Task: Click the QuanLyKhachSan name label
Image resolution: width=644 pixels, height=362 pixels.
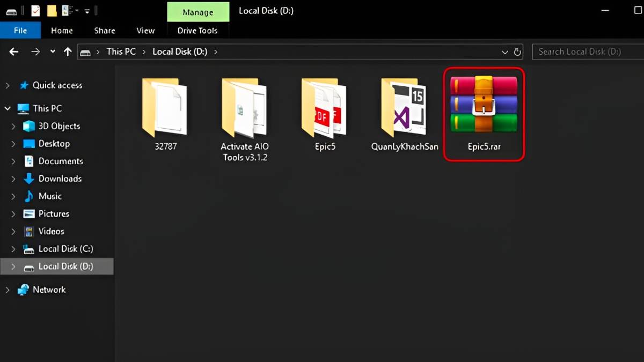Action: [405, 146]
